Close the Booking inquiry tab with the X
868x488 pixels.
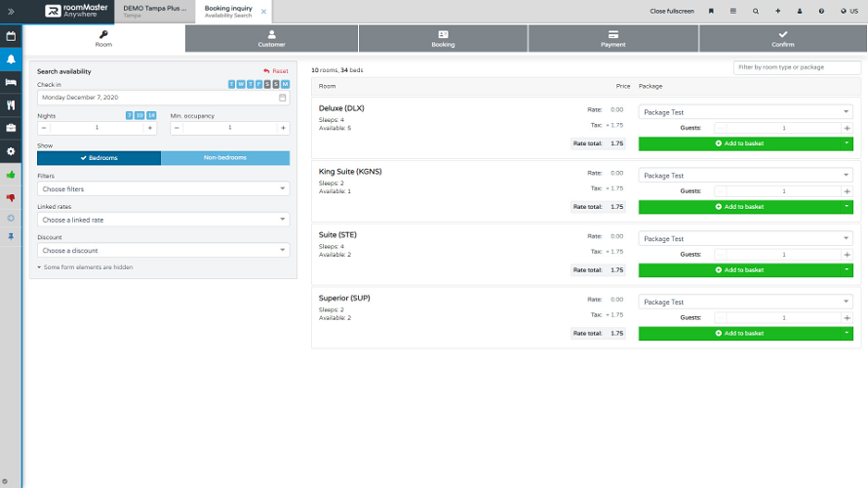(x=263, y=12)
